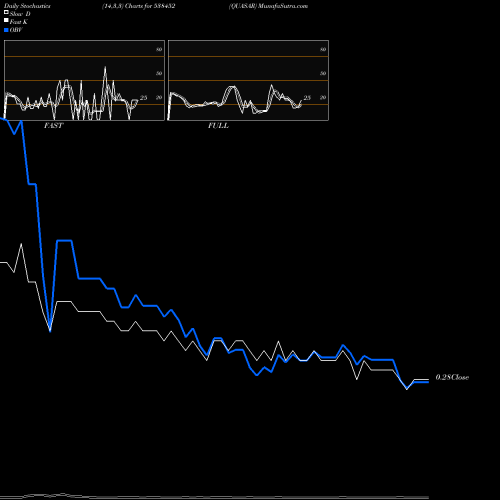500x500 pixels.
Task: Click the '25' value in FAST chart
Action: 143,98
